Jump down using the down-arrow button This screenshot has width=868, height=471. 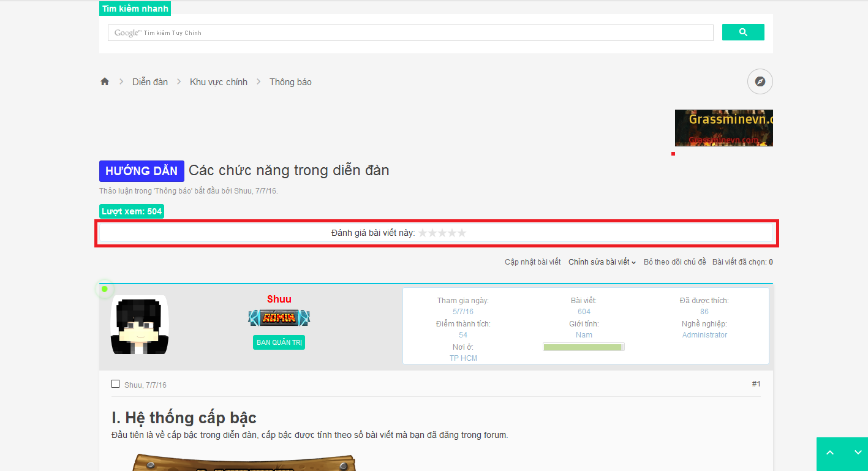[858, 453]
